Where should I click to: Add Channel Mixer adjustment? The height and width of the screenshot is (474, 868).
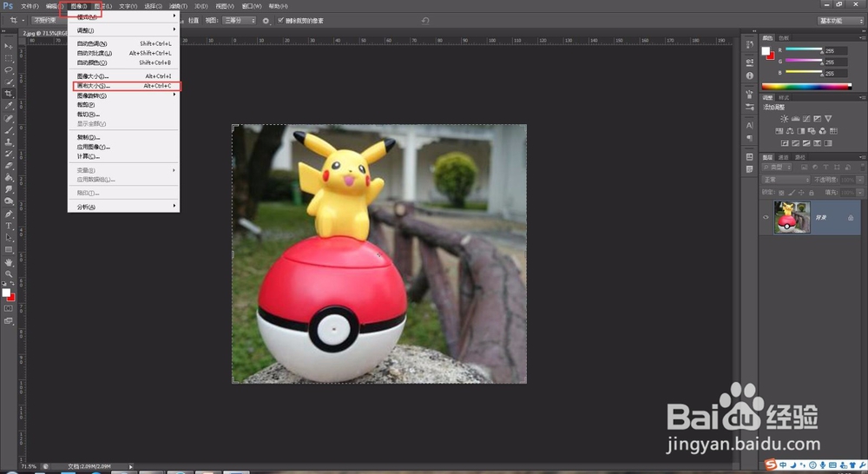[x=823, y=131]
